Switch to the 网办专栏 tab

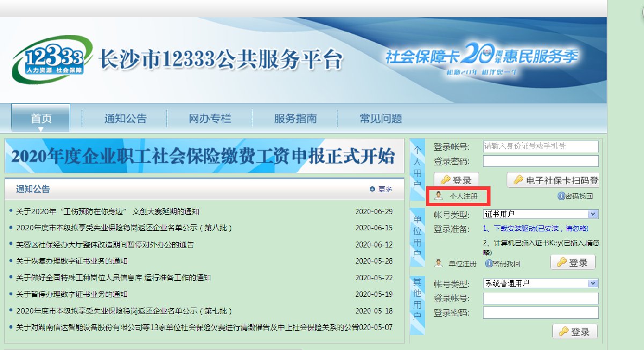pyautogui.click(x=210, y=119)
